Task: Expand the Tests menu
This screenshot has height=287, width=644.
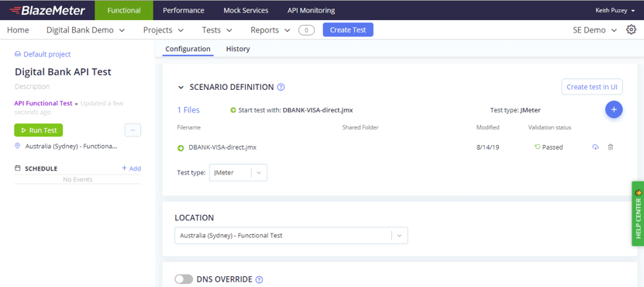Action: [217, 30]
